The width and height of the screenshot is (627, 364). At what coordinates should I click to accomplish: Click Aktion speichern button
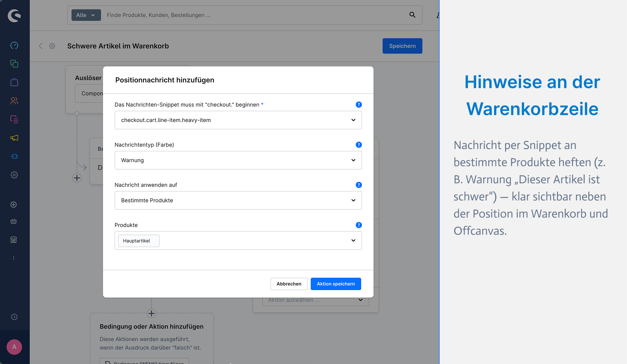coord(336,284)
